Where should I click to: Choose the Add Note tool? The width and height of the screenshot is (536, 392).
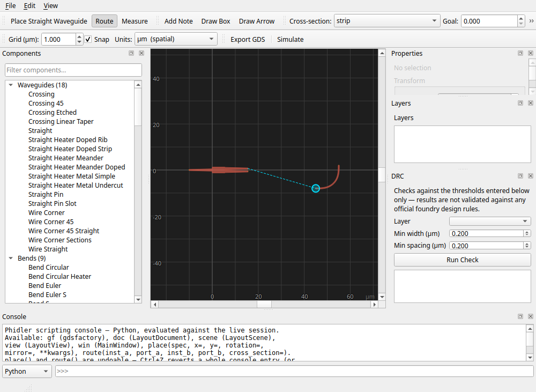point(178,21)
